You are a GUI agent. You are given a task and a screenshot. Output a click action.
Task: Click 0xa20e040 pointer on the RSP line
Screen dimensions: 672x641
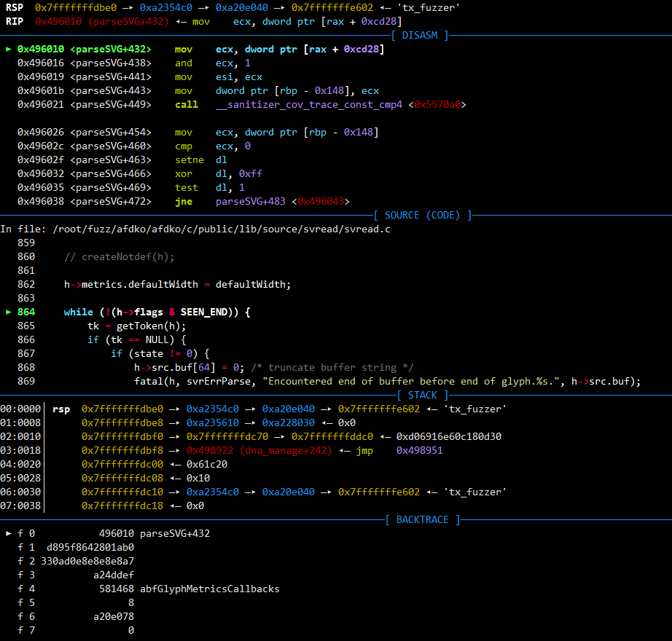coord(242,8)
